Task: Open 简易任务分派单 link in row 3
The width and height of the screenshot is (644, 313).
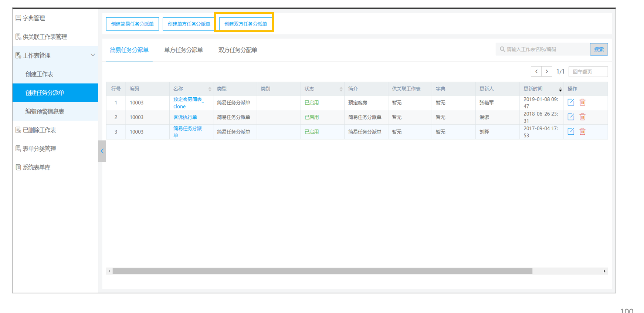Action: pyautogui.click(x=187, y=132)
